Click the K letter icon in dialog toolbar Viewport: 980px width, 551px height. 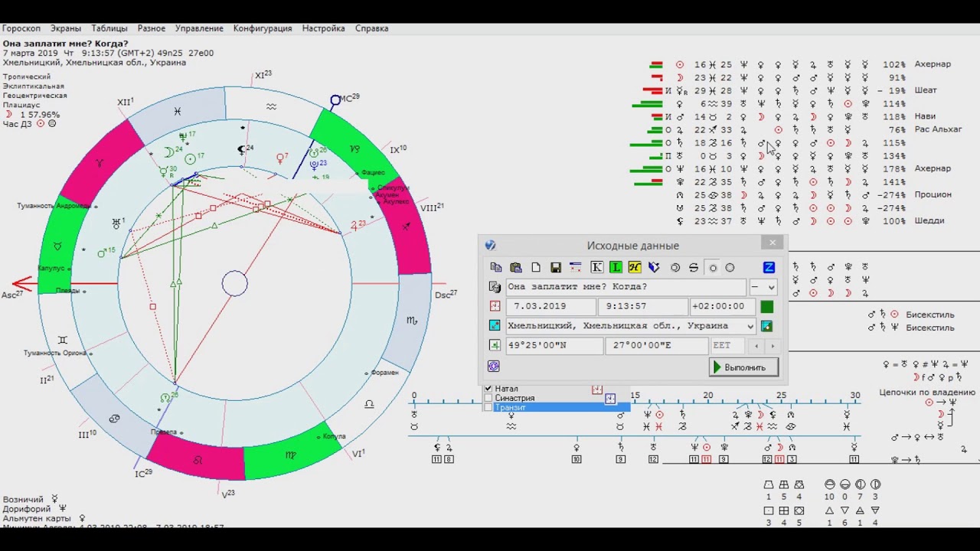[596, 267]
